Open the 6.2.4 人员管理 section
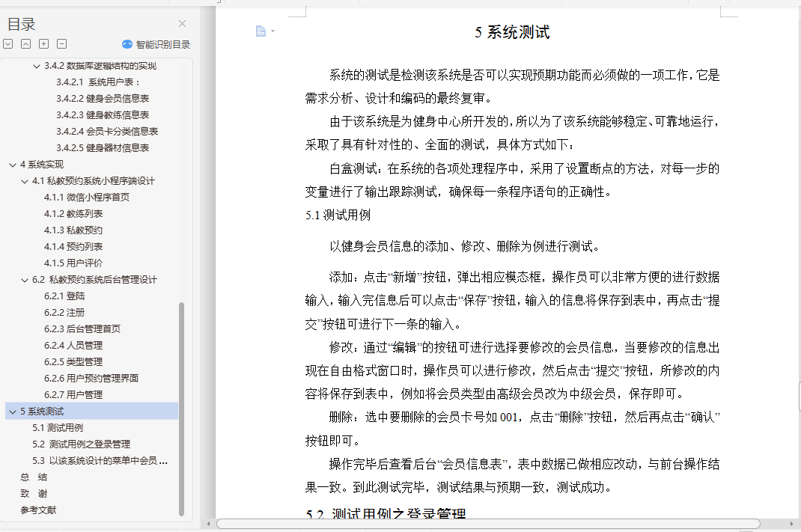This screenshot has height=532, width=801. 73,345
